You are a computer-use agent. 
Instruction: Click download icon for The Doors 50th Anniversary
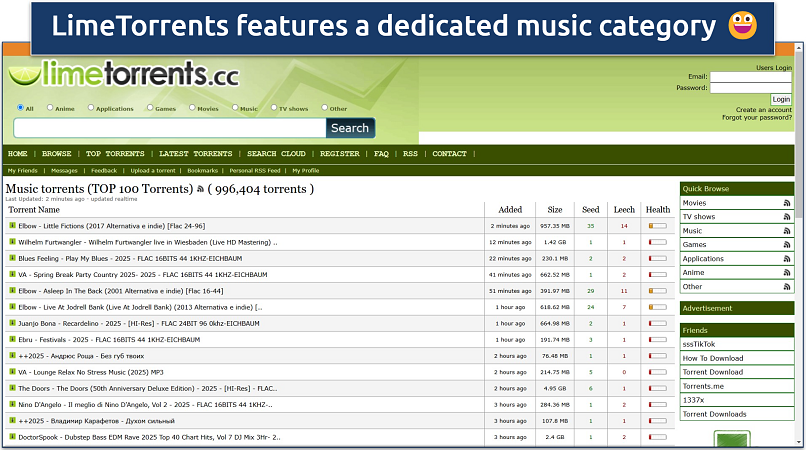click(12, 388)
